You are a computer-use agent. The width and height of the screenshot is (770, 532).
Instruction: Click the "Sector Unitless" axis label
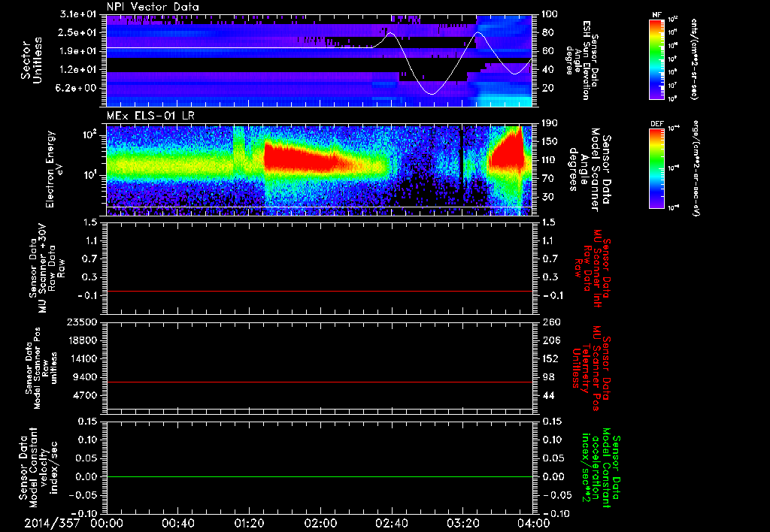32,60
